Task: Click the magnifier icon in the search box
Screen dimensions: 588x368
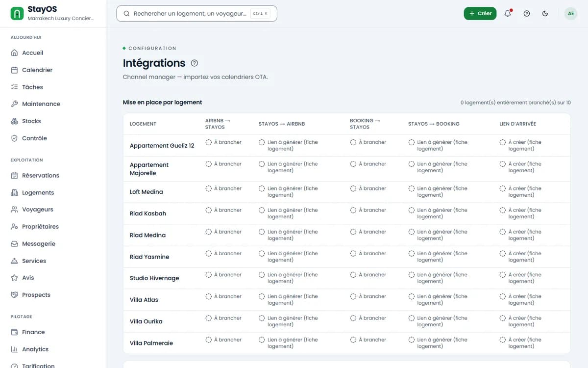Action: [126, 14]
